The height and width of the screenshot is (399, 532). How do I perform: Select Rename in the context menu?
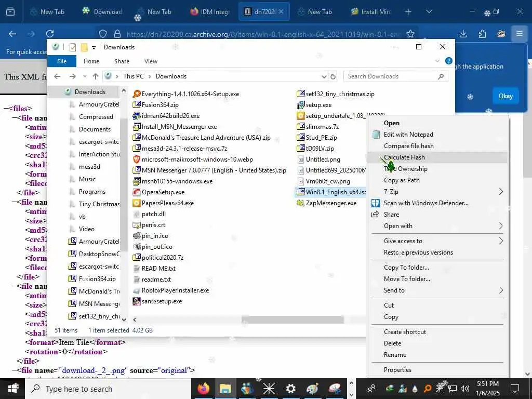coord(437,355)
